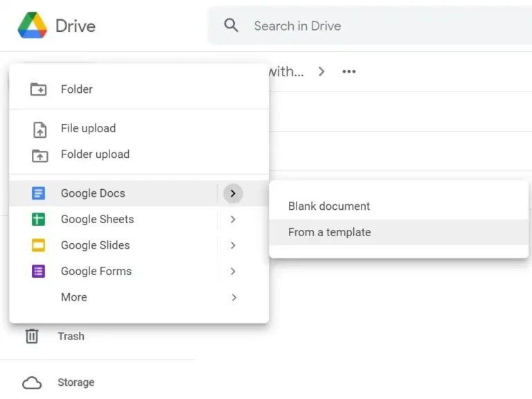Click the search magnifier icon
This screenshot has width=532, height=399.
(x=231, y=26)
